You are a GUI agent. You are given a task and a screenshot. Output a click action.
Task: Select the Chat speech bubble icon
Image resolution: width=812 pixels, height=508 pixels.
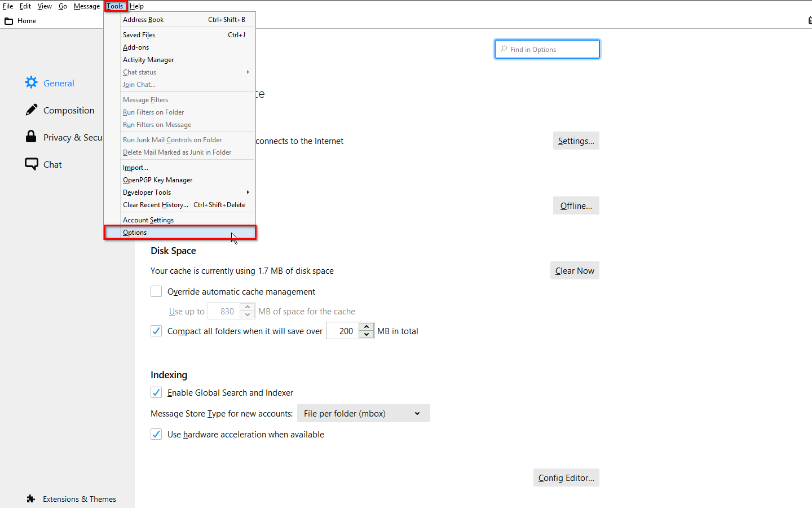[x=32, y=164]
